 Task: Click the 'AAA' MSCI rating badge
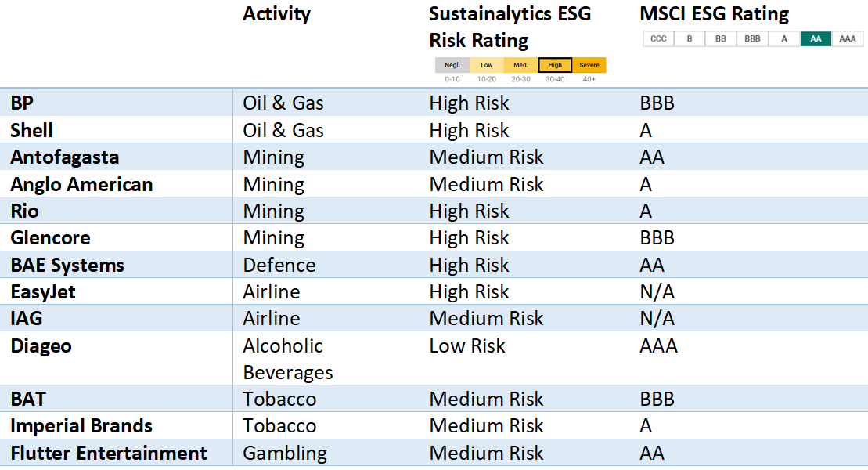pyautogui.click(x=847, y=38)
